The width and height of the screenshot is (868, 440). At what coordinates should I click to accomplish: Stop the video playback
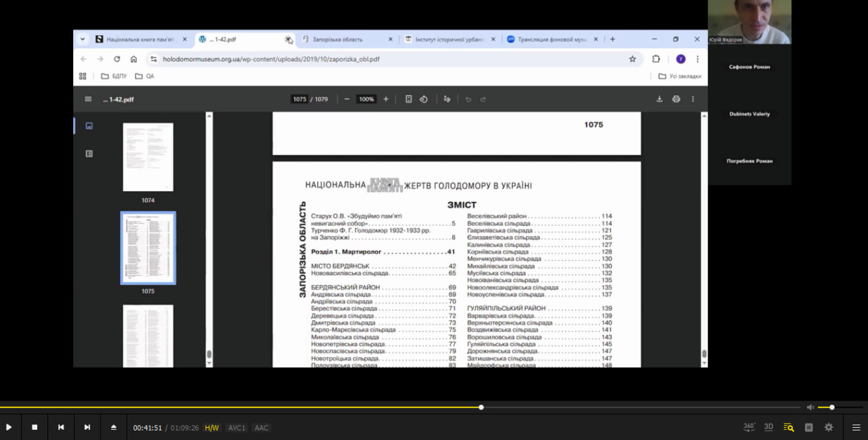pos(35,427)
